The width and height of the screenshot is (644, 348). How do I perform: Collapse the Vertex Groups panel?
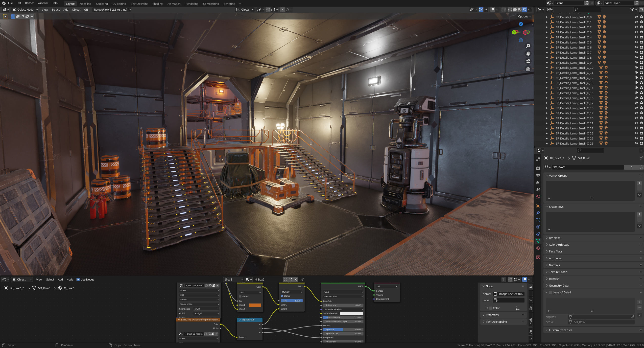click(x=593, y=176)
